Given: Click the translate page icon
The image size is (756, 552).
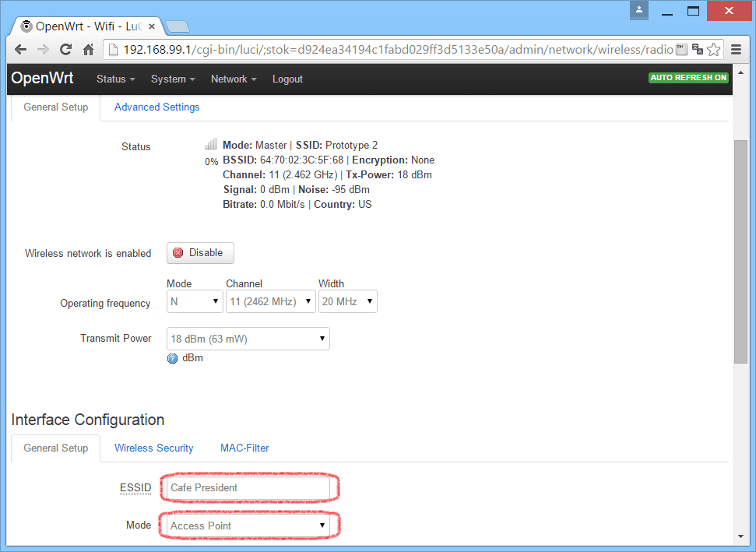Looking at the screenshot, I should coord(697,49).
